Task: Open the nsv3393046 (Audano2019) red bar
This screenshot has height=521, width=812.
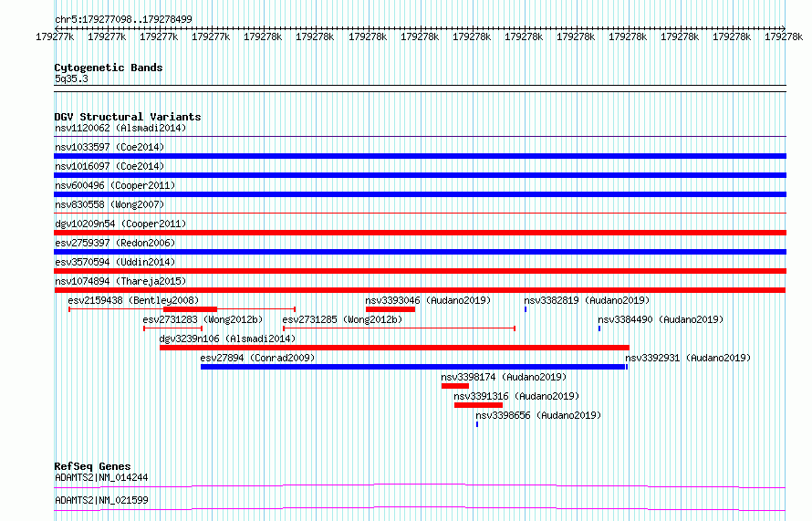Action: (390, 309)
